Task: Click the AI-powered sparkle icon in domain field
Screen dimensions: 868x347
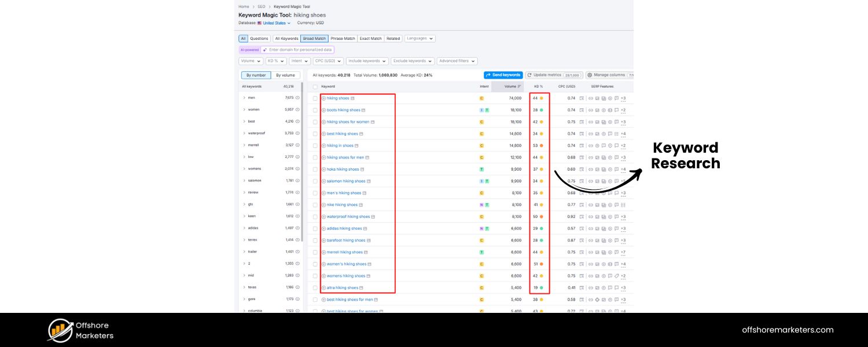Action: click(x=266, y=50)
